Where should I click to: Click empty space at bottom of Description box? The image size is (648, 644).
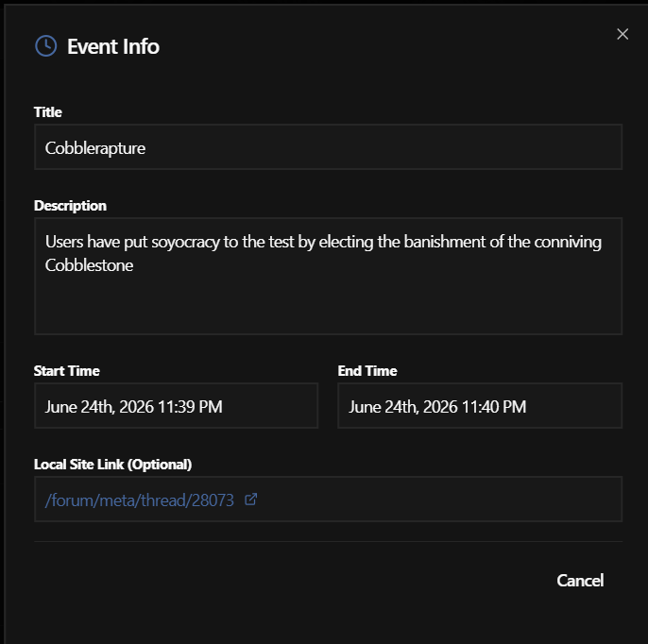click(328, 308)
